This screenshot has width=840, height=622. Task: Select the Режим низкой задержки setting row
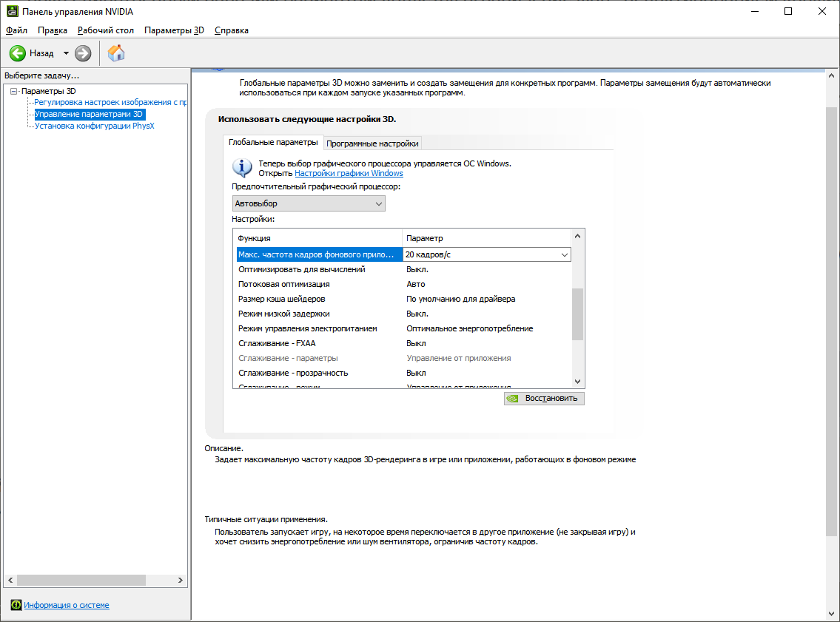[403, 314]
